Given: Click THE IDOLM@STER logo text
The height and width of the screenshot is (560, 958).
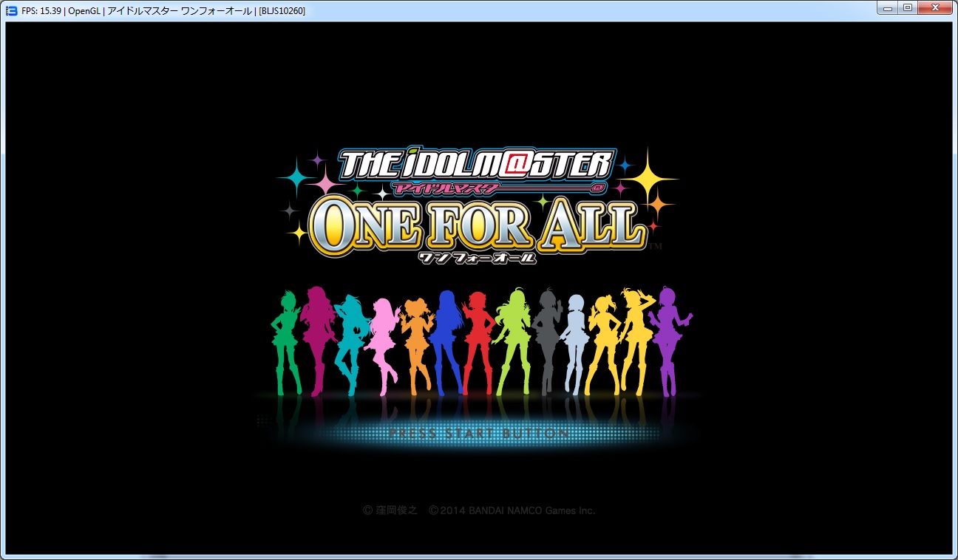Looking at the screenshot, I should 476,165.
